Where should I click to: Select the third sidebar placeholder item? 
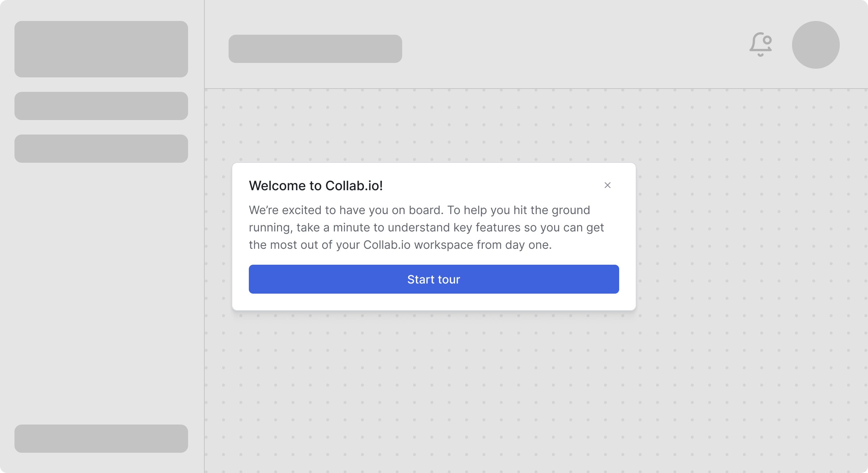101,148
